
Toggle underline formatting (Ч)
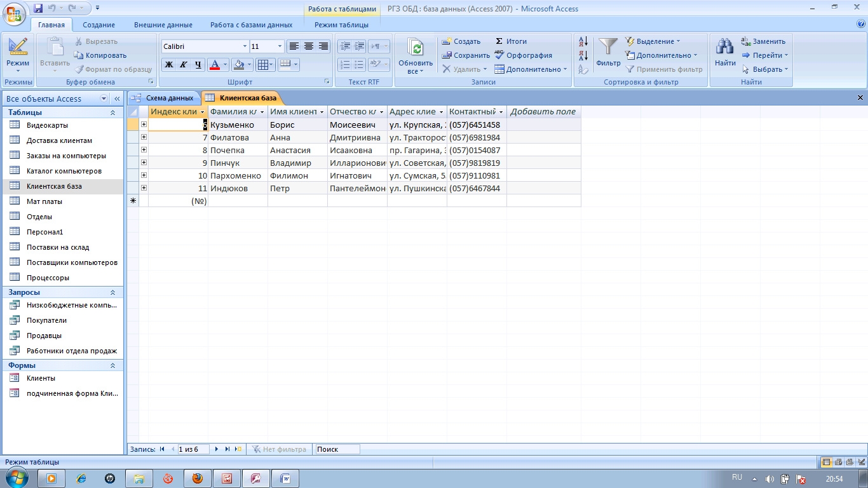pyautogui.click(x=198, y=64)
